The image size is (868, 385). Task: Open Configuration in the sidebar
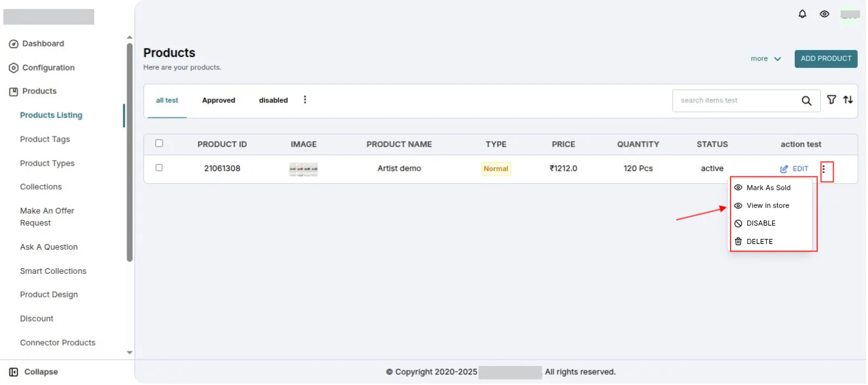point(48,68)
